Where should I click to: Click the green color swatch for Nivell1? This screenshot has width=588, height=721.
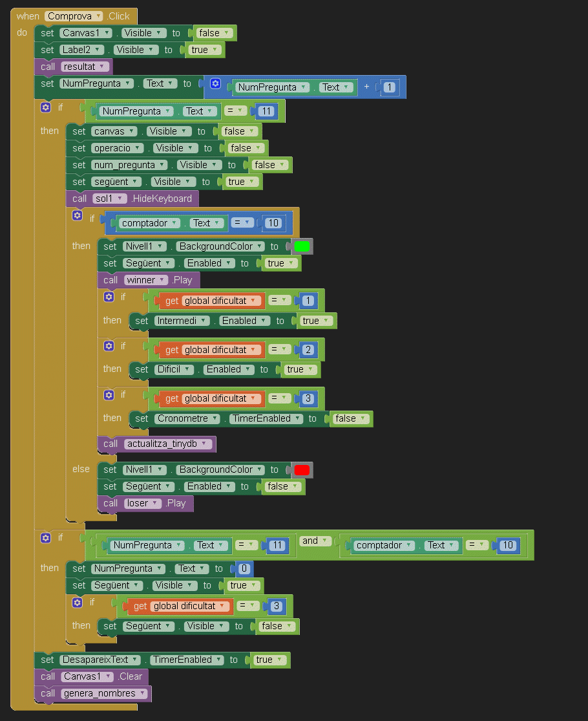coord(302,246)
